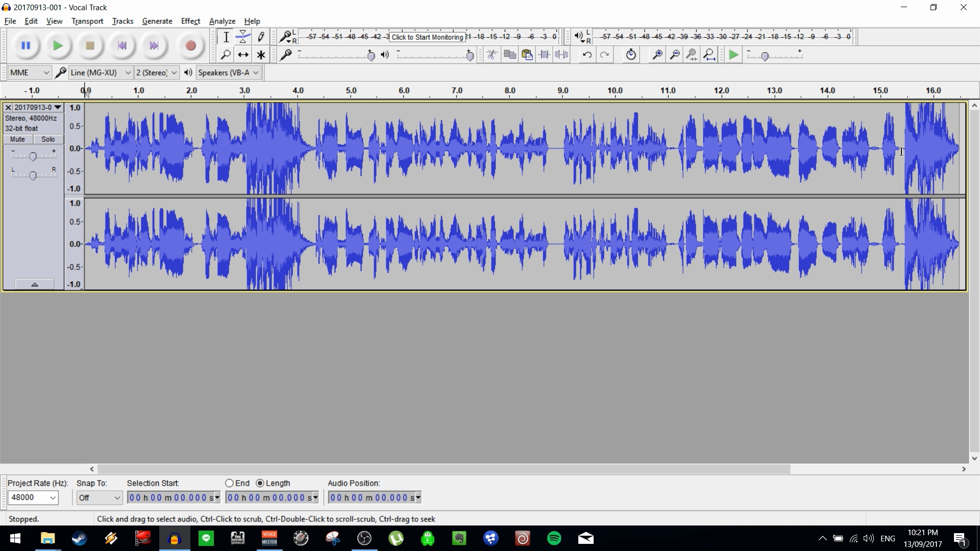This screenshot has height=551, width=980.
Task: Click the Copy icon in the edit toolbar
Action: pyautogui.click(x=509, y=55)
